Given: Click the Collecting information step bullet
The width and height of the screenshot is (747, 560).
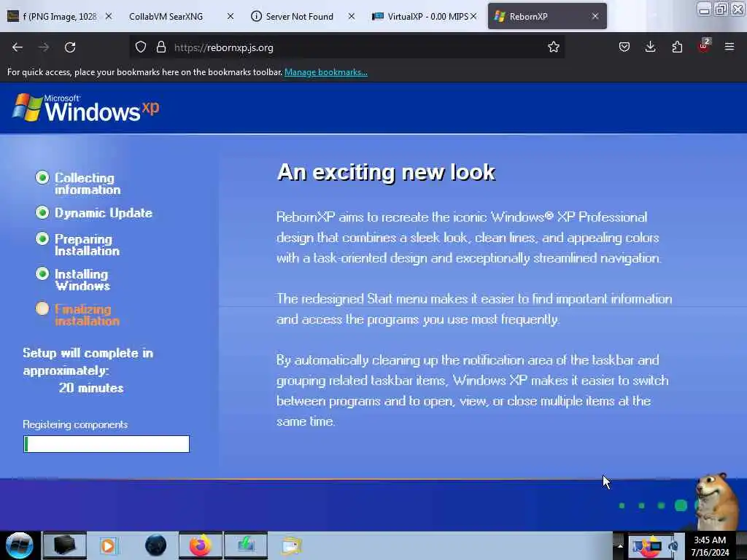Looking at the screenshot, I should [x=42, y=178].
